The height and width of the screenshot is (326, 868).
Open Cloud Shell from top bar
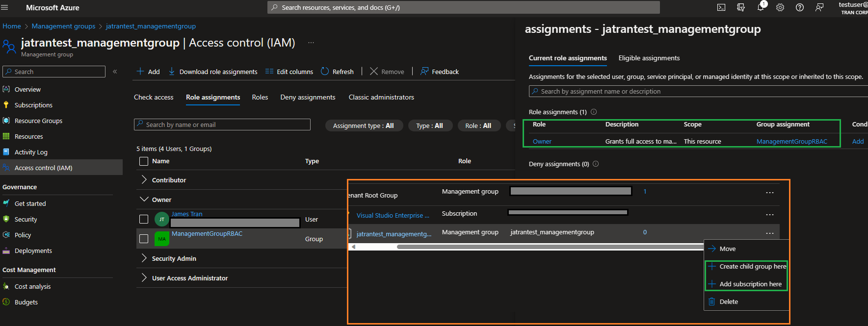coord(721,7)
